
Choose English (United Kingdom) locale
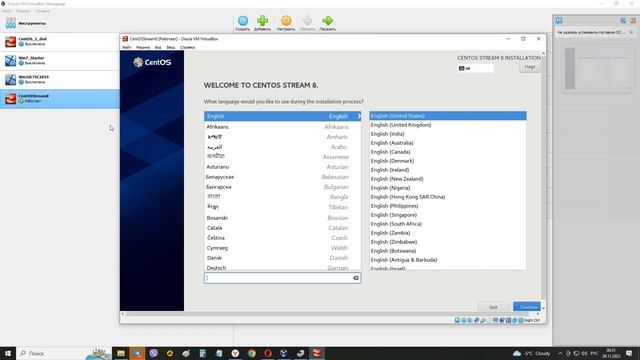[x=448, y=125]
